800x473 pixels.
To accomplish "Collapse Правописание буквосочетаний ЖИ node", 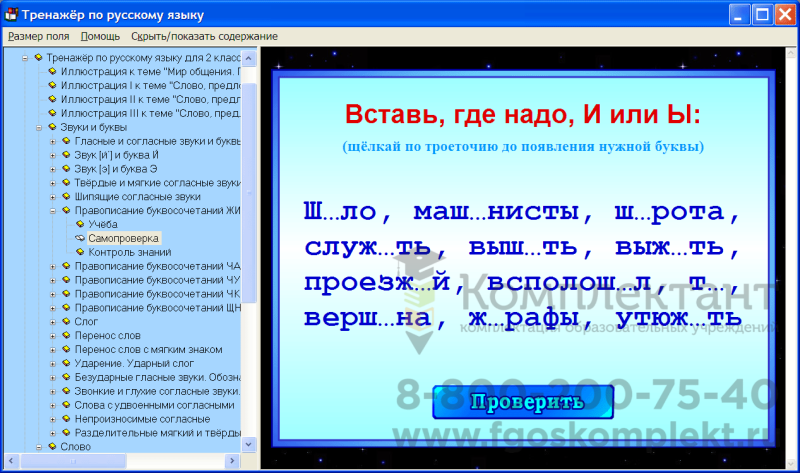I will point(53,211).
